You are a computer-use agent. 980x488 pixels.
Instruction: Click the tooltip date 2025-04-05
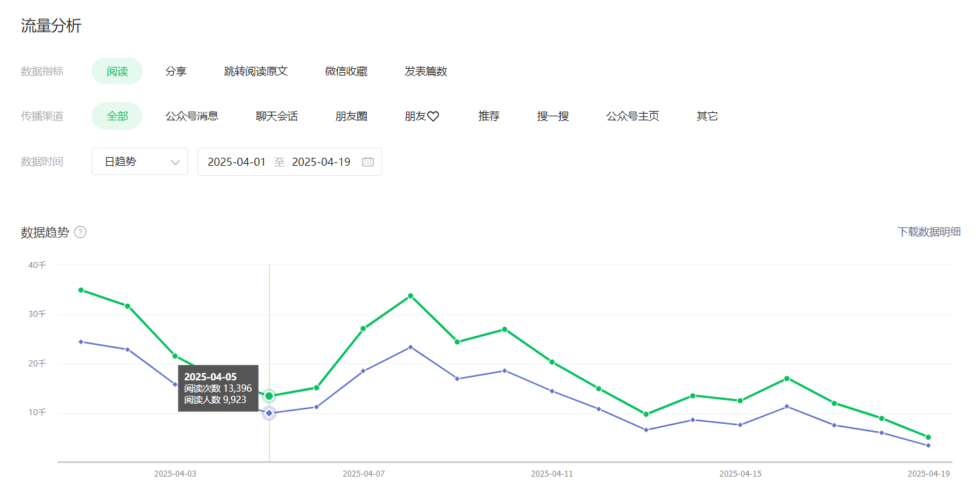tap(210, 377)
